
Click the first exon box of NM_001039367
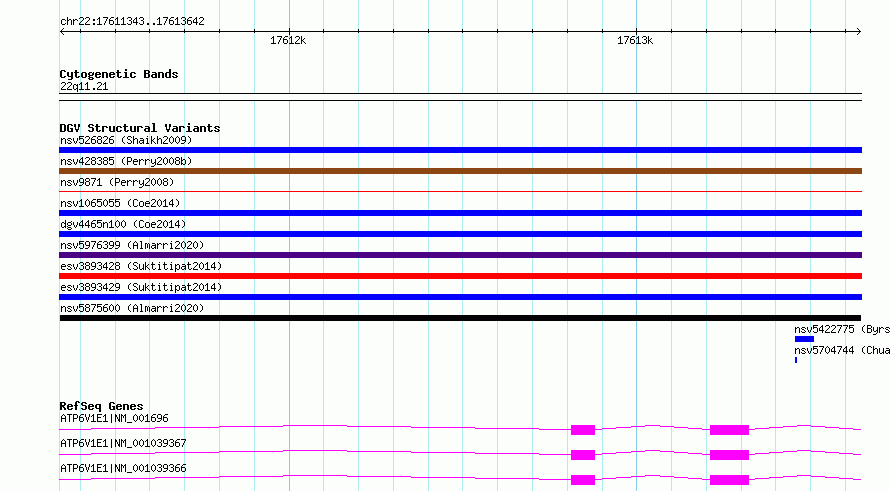click(583, 455)
